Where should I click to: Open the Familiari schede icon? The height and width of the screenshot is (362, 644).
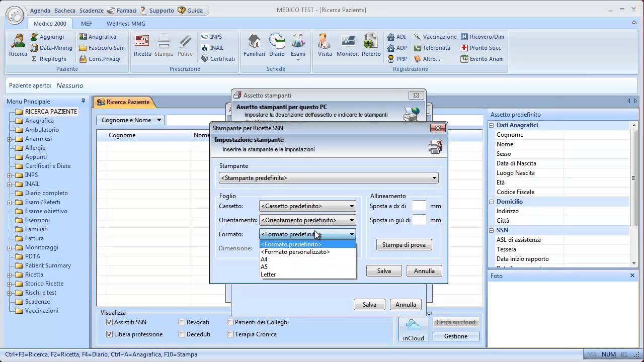[255, 45]
